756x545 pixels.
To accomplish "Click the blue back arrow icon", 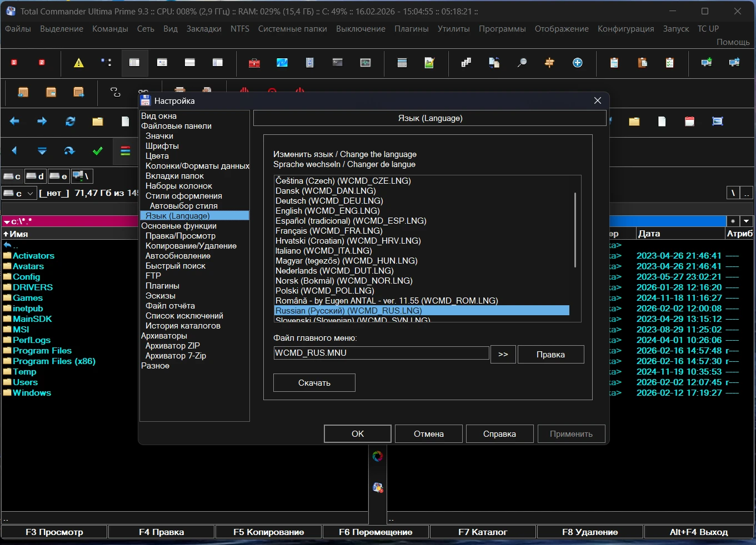I will (14, 122).
